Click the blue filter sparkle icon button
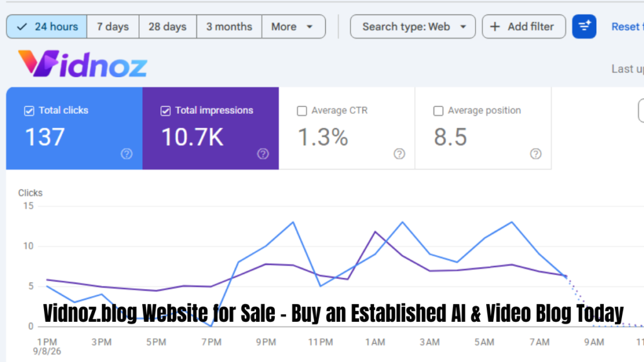644x362 pixels. 584,26
